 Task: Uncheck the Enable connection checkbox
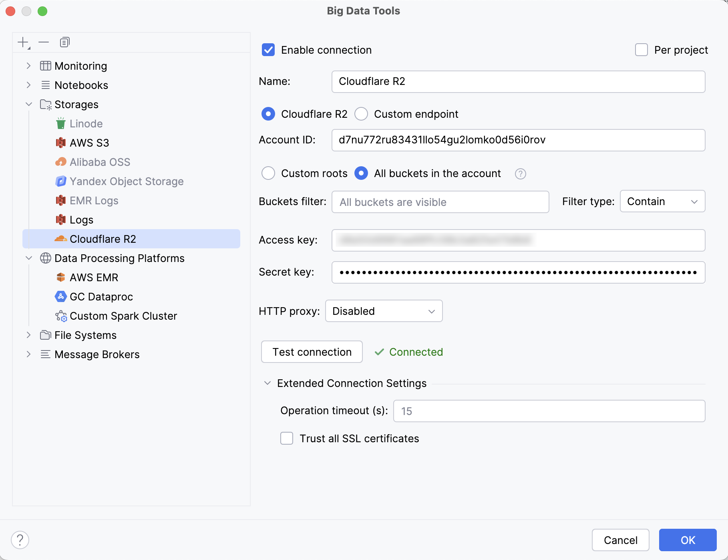[268, 50]
